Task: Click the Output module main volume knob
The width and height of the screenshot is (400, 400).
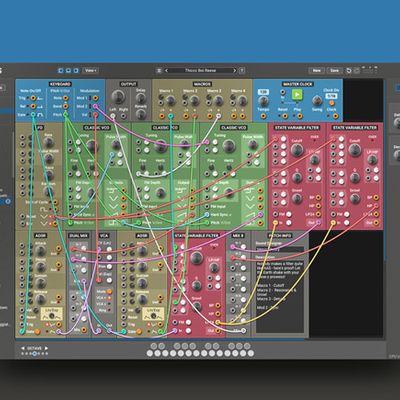Action: coord(117,96)
